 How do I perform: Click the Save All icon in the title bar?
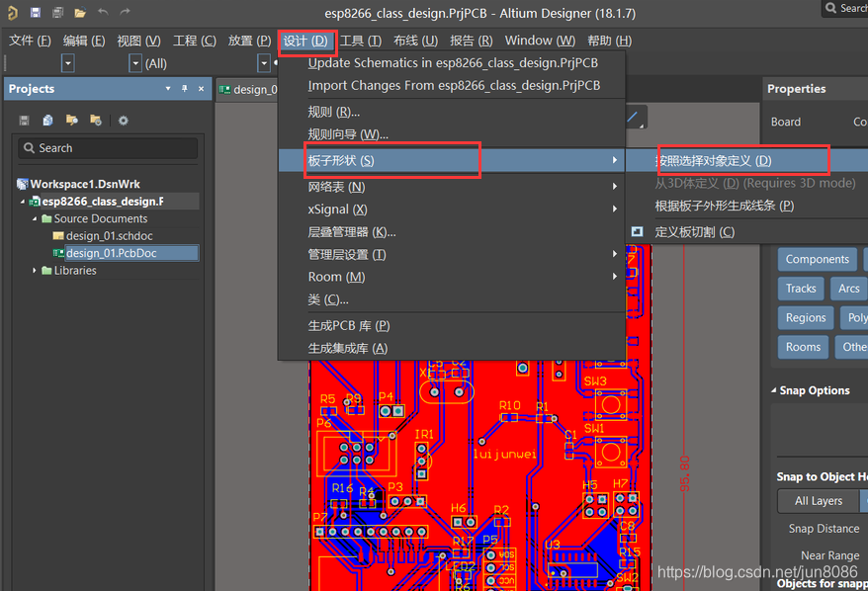click(x=57, y=12)
